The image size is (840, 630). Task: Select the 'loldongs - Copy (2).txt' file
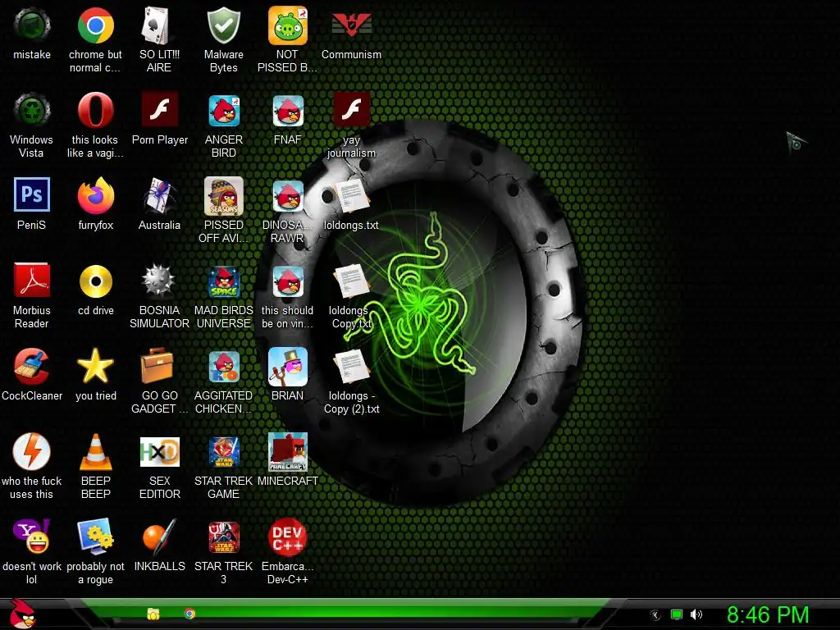351,367
